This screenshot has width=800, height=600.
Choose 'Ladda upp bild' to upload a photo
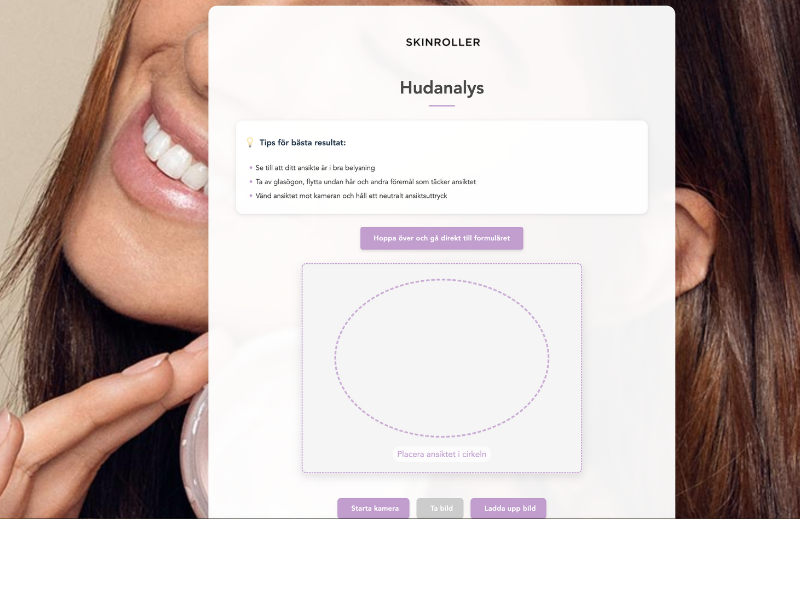pos(508,508)
